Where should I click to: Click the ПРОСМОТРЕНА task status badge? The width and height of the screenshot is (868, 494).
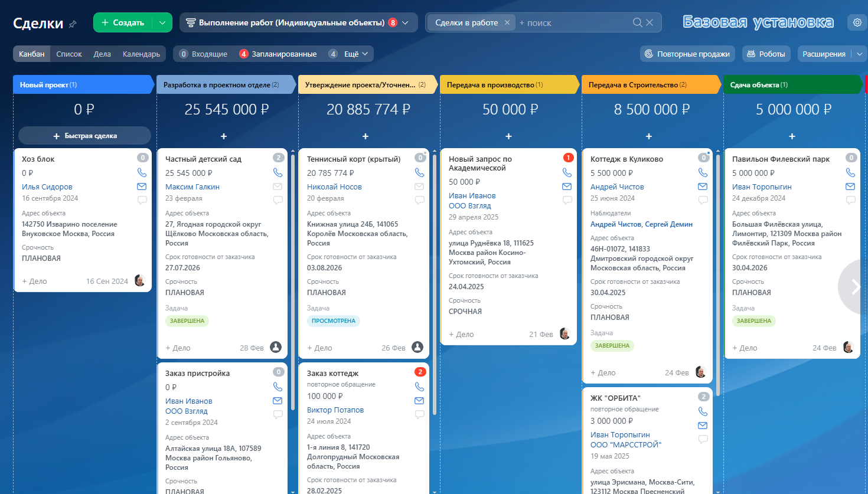click(334, 320)
